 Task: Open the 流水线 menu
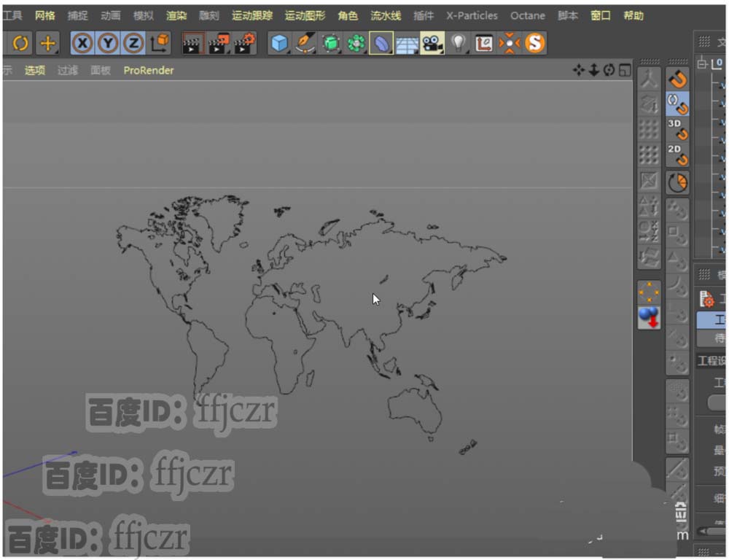tap(386, 15)
